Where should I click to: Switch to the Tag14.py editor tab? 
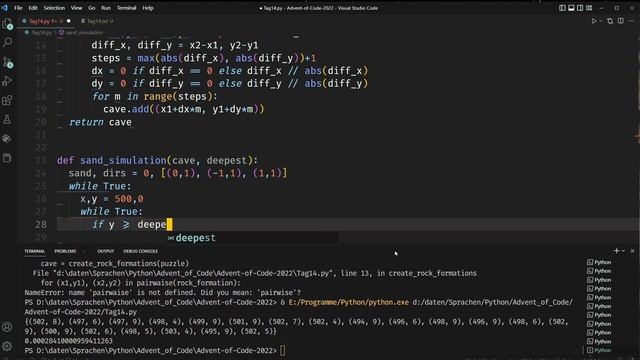pos(46,21)
